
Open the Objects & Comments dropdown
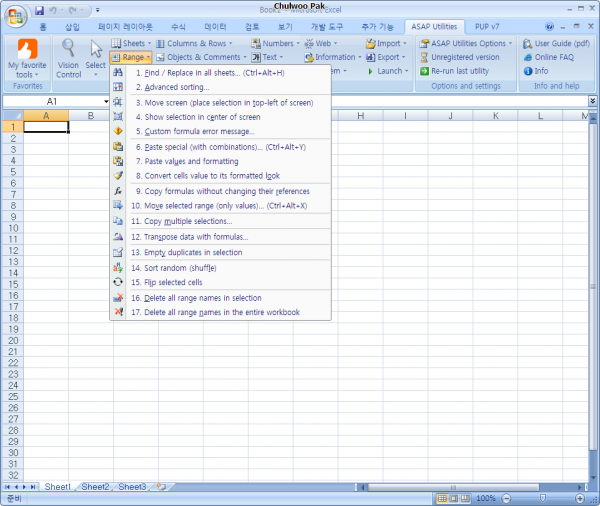pyautogui.click(x=202, y=57)
